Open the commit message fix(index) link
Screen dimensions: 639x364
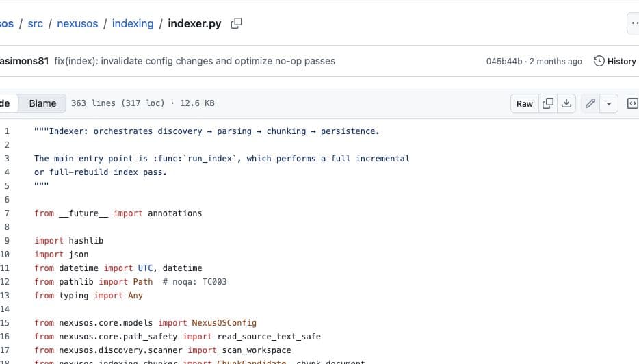click(195, 61)
